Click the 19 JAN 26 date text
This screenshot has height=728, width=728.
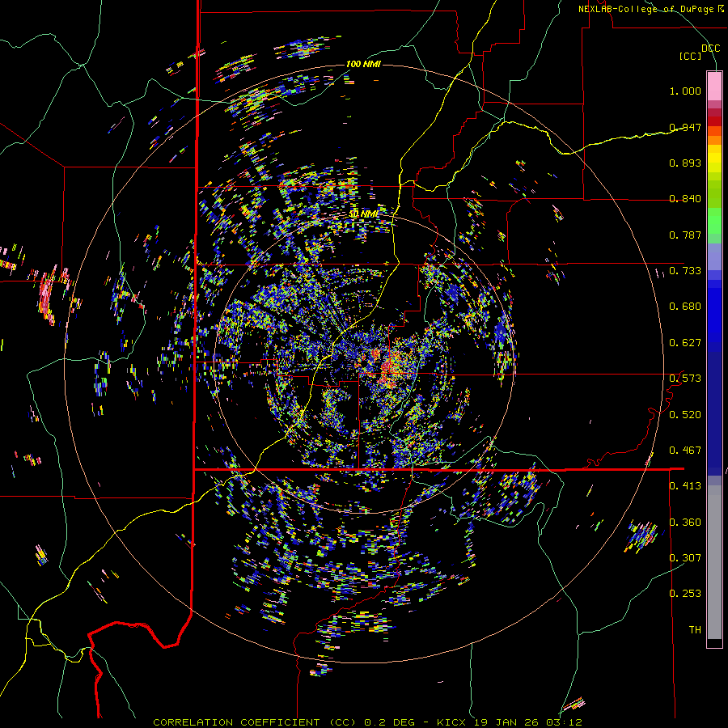coord(506,722)
